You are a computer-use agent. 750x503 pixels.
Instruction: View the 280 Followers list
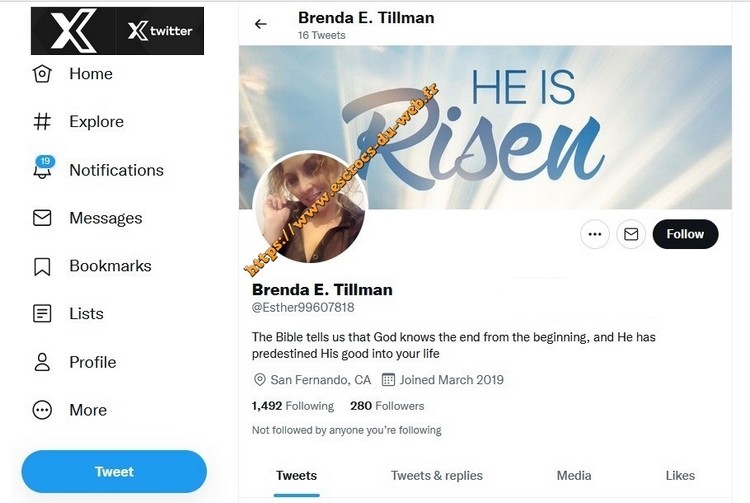387,406
